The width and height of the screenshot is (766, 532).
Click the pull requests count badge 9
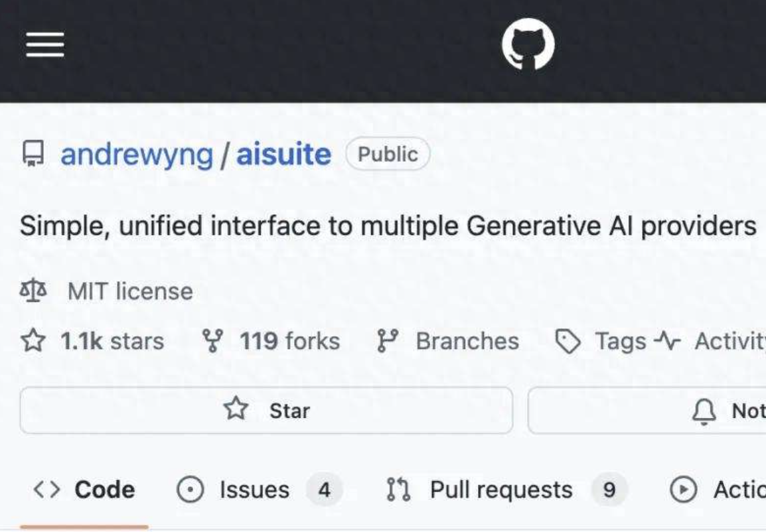(x=609, y=490)
